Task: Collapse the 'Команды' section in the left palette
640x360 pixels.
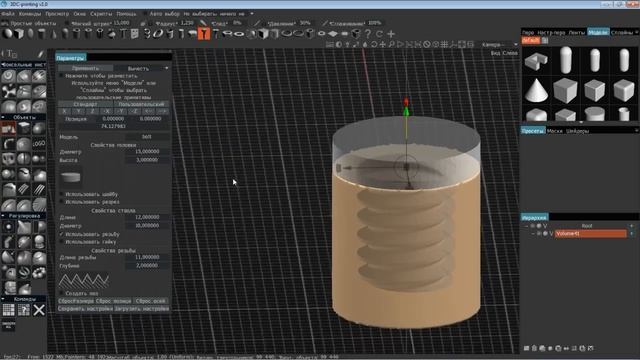Action: tap(3, 299)
